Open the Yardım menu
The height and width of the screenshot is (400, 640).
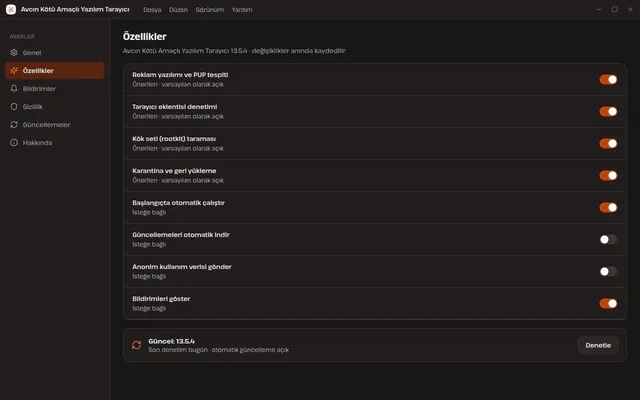coord(242,10)
